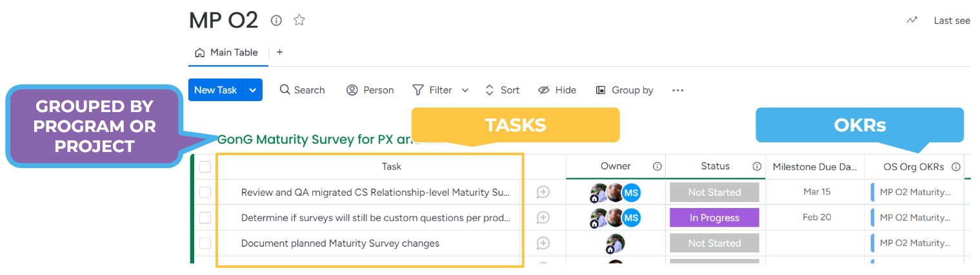Image resolution: width=980 pixels, height=275 pixels.
Task: Expand the New Task dropdown arrow
Action: (253, 90)
